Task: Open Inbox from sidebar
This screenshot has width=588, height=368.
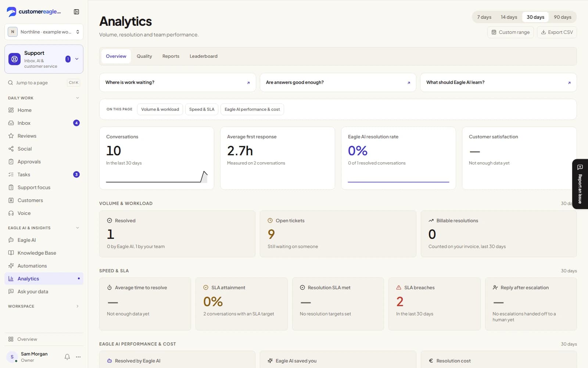Action: pyautogui.click(x=44, y=123)
